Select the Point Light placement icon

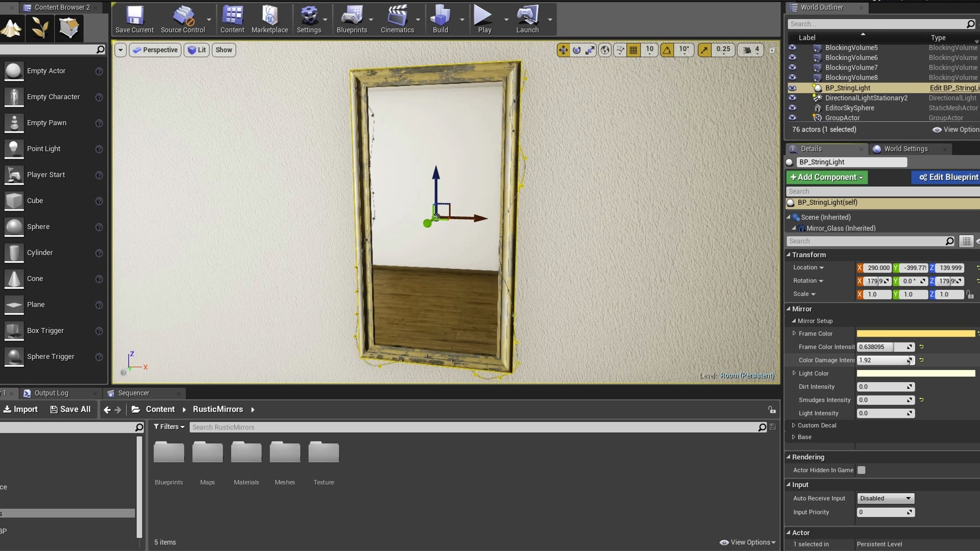tap(14, 149)
